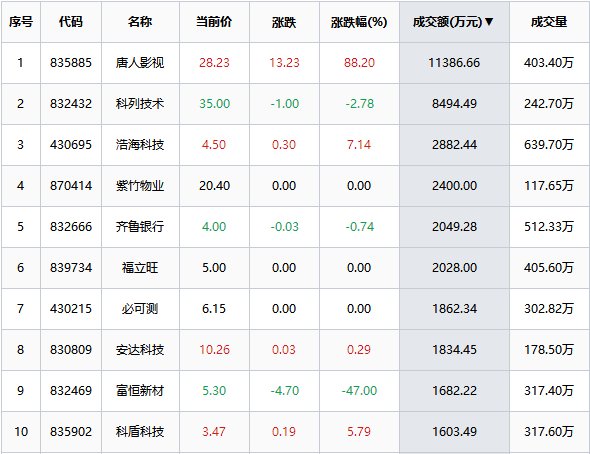This screenshot has width=590, height=454.
Task: Click stock code 839734
Action: tap(71, 267)
